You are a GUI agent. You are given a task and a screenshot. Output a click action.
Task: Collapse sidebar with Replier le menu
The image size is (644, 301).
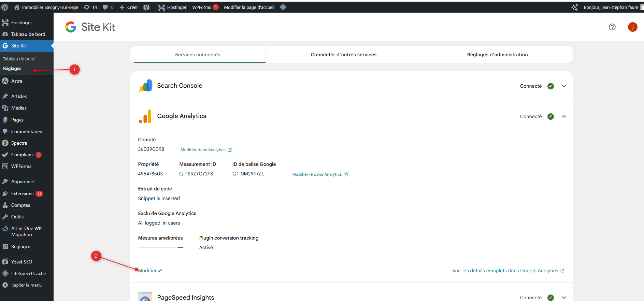[26, 285]
